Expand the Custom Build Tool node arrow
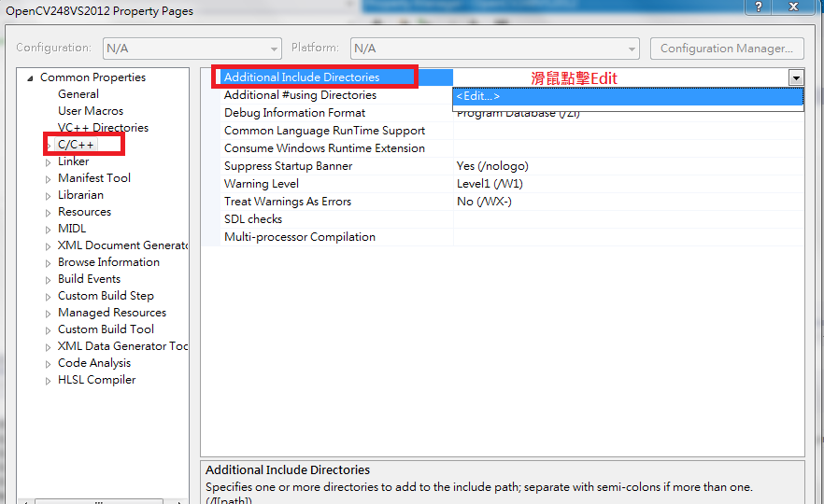 click(x=48, y=330)
